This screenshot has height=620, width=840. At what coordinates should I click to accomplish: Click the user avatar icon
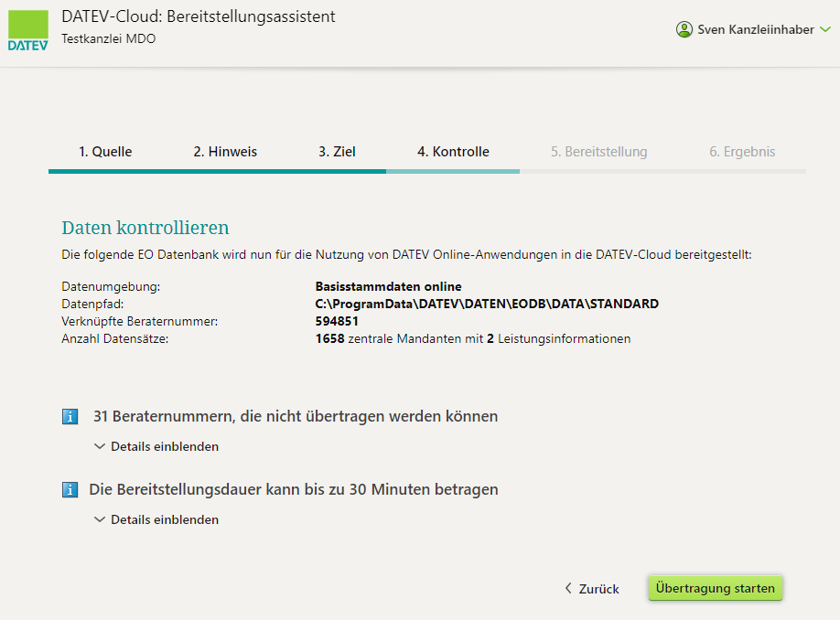684,29
